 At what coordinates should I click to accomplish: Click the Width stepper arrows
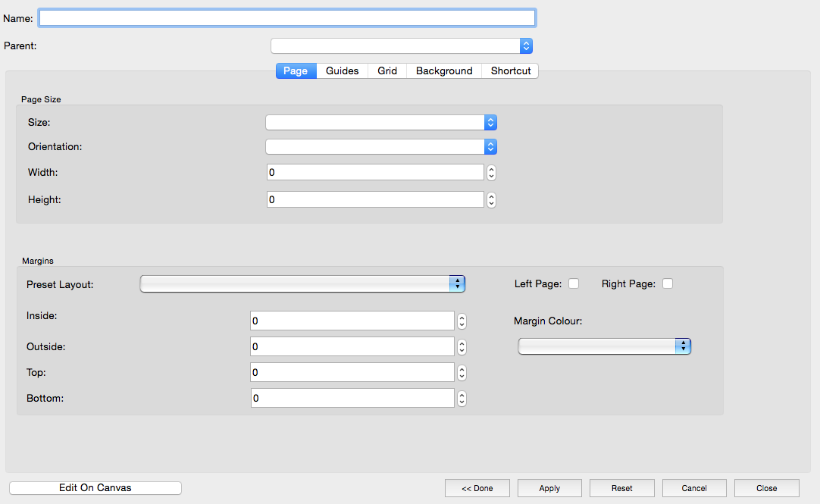pyautogui.click(x=491, y=173)
